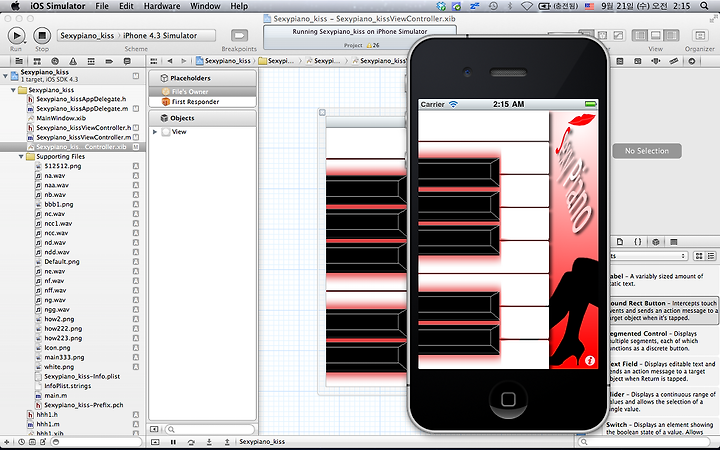Switch to the Assistant editor
The image size is (720, 450).
point(602,35)
